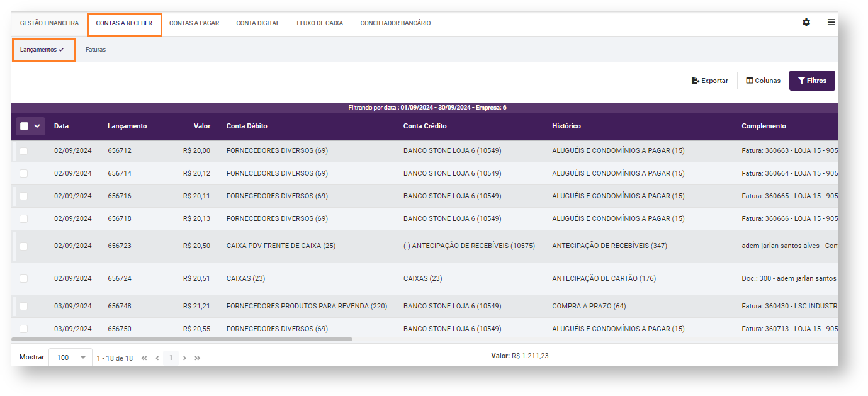This screenshot has height=396, width=868.
Task: Click the Exportar export button
Action: pos(709,81)
